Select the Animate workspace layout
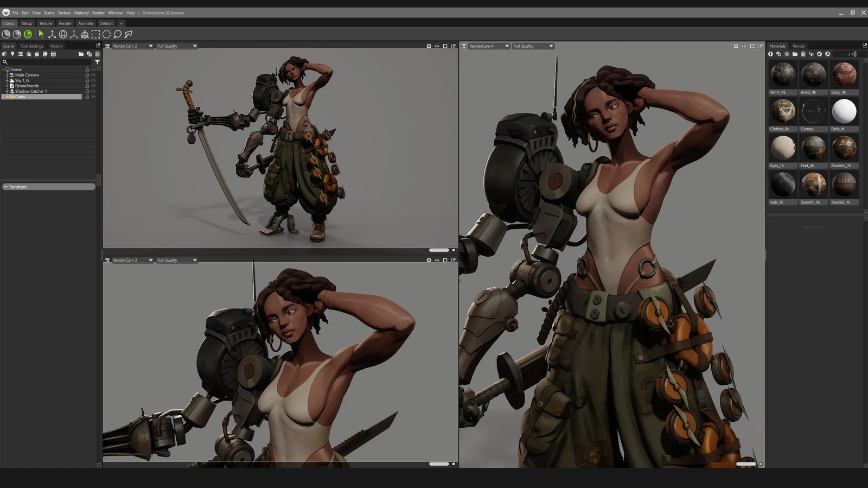 click(85, 23)
